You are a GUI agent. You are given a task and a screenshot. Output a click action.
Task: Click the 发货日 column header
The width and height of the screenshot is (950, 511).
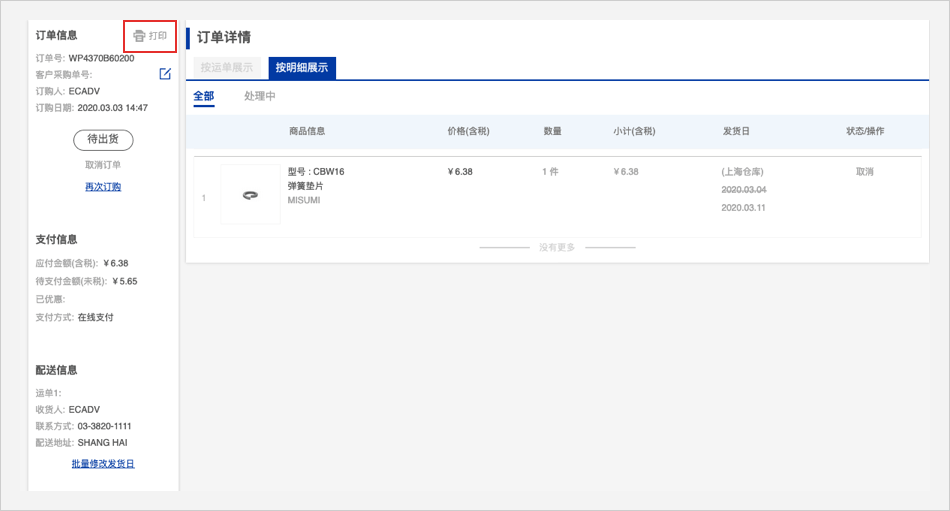click(736, 131)
